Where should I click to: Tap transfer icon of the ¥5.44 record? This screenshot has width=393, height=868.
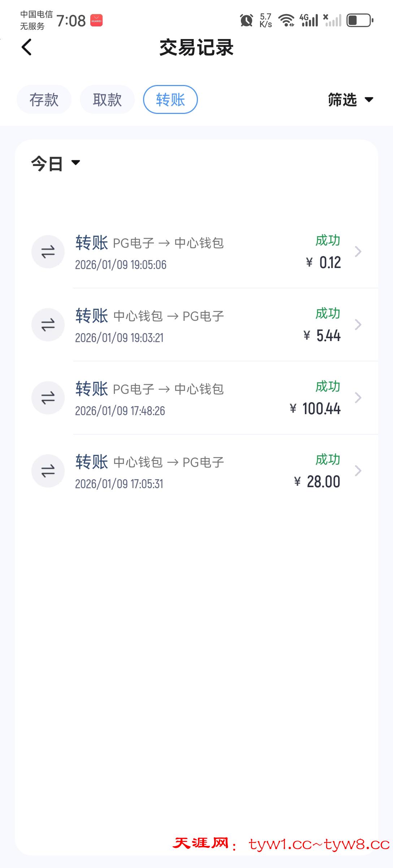pyautogui.click(x=48, y=325)
